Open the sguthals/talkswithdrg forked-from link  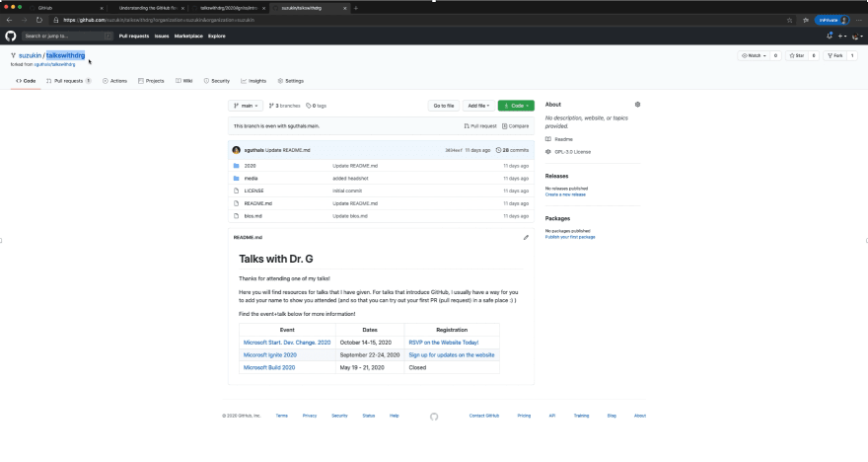54,64
